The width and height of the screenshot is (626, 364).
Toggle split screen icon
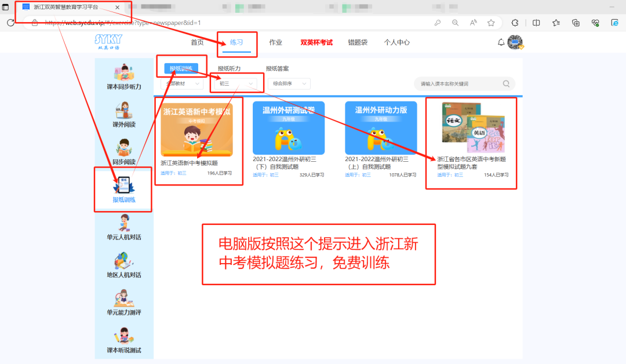pyautogui.click(x=536, y=23)
